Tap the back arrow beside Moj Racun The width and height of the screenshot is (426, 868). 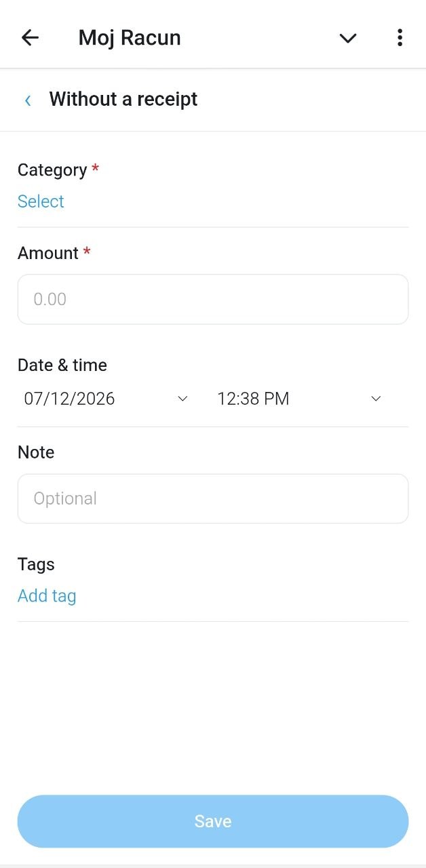click(x=31, y=37)
